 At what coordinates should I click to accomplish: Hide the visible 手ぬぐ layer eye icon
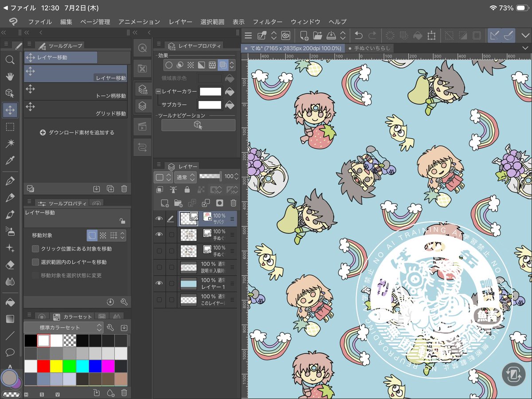coord(159,235)
